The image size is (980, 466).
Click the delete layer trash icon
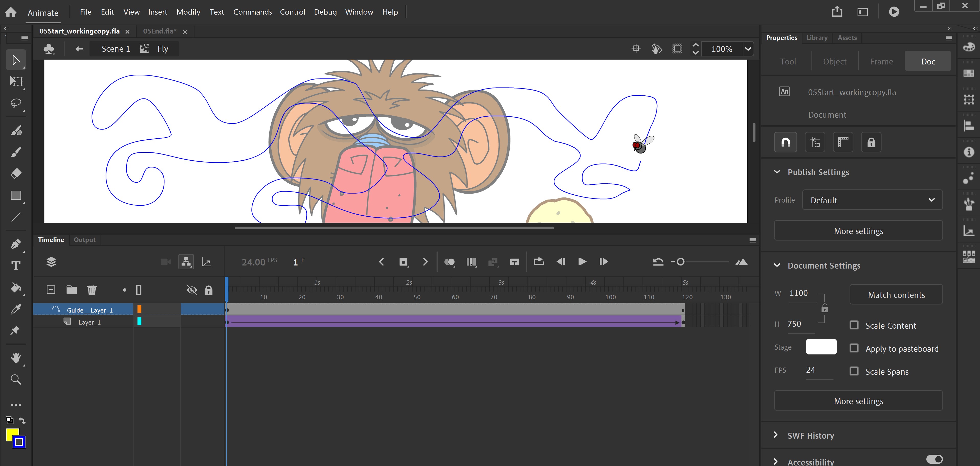point(92,290)
